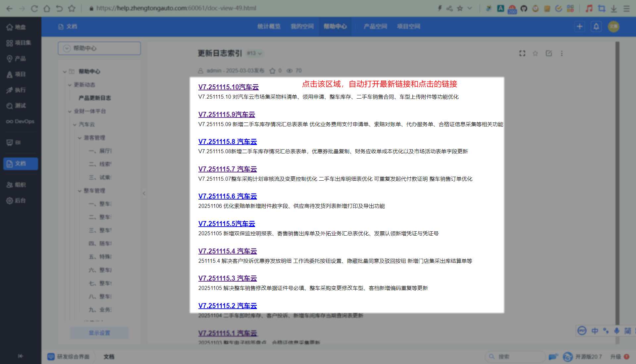Star the 更新日志索引 document
The image size is (636, 364).
535,53
